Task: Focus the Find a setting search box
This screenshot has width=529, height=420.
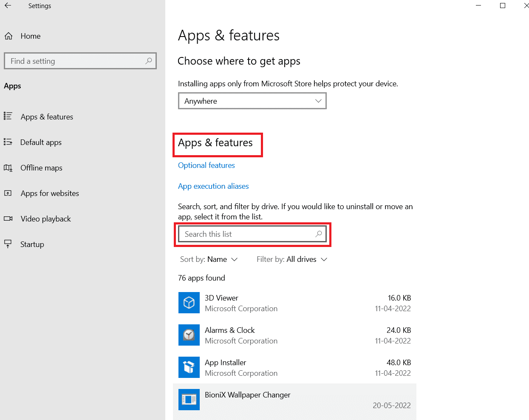Action: (x=76, y=61)
